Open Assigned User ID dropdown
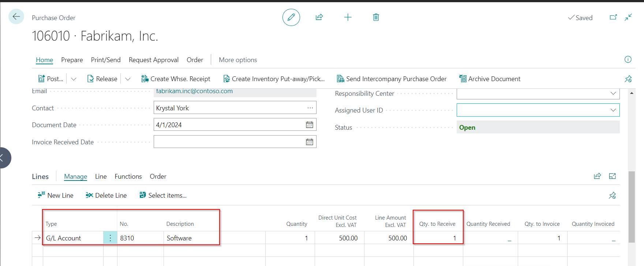 click(x=613, y=110)
